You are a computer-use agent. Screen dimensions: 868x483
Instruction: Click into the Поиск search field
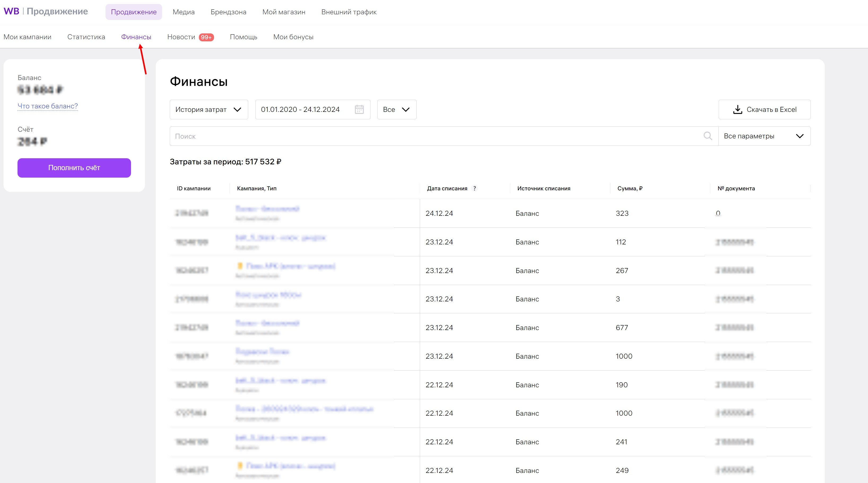(x=435, y=136)
